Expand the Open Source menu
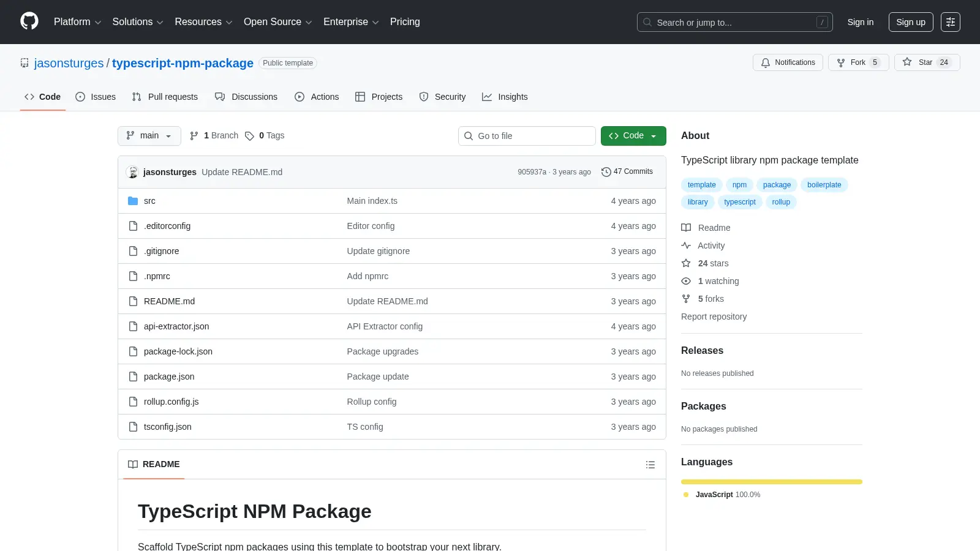This screenshot has width=980, height=551. 278,22
